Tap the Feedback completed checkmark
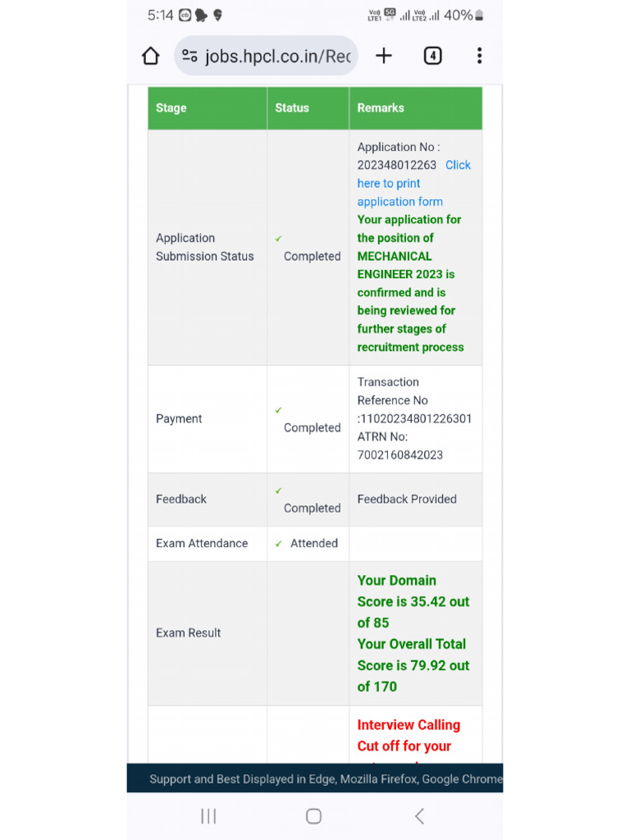This screenshot has height=840, width=630. coord(279,491)
